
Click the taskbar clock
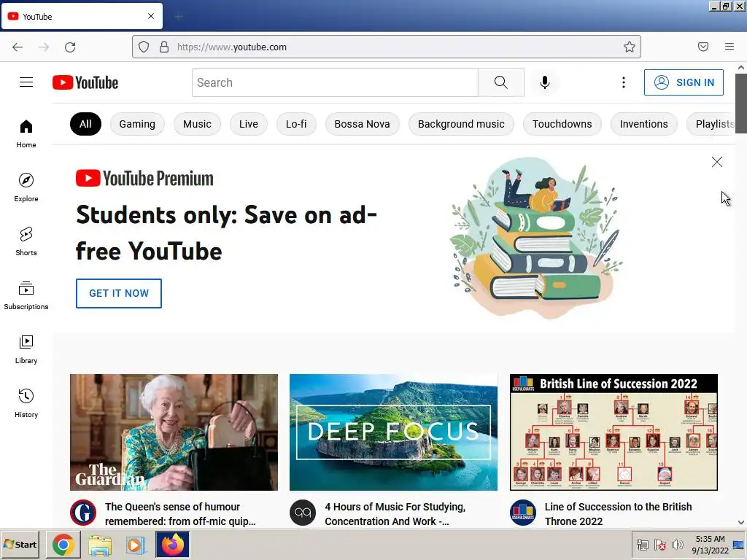click(x=711, y=544)
